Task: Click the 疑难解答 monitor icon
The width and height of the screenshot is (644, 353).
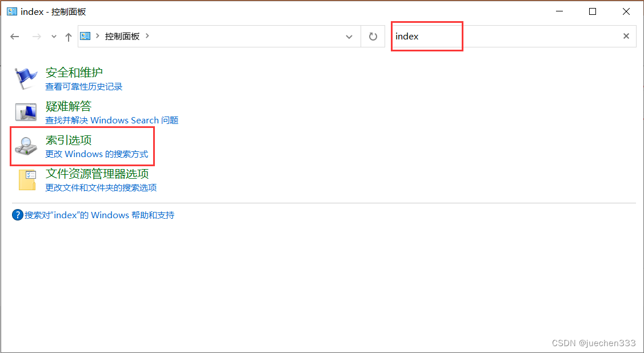Action: (x=26, y=112)
